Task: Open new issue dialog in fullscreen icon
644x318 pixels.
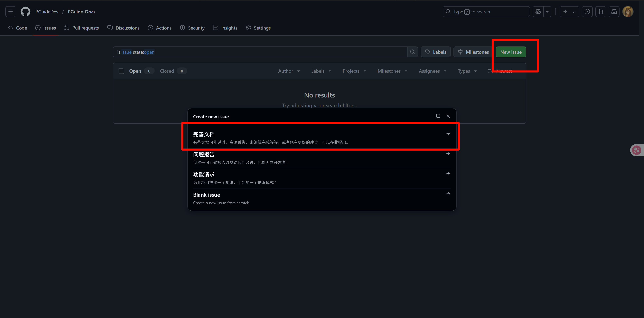Action: click(x=437, y=117)
